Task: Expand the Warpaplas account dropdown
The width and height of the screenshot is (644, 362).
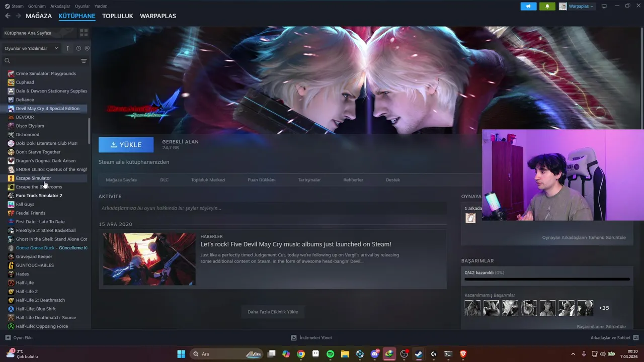Action: (x=577, y=6)
